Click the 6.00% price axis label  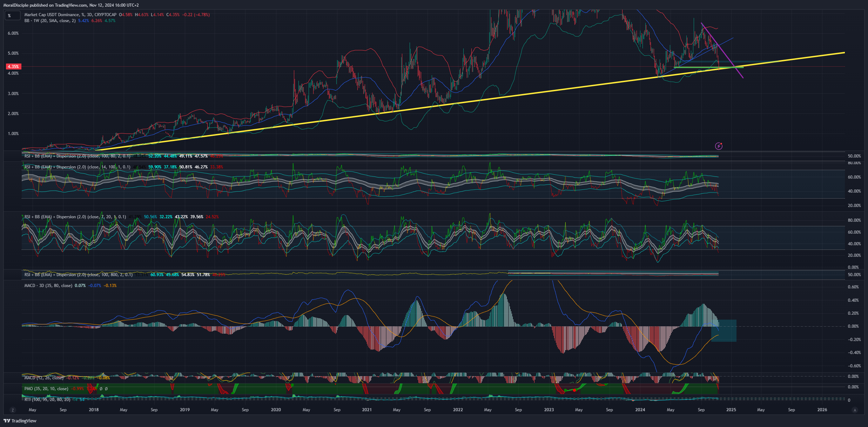click(x=13, y=33)
